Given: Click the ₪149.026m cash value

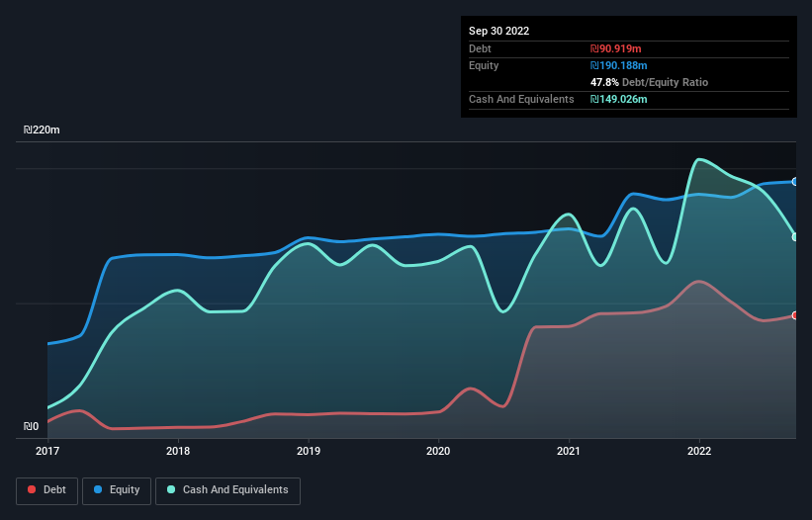Looking at the screenshot, I should [x=618, y=99].
